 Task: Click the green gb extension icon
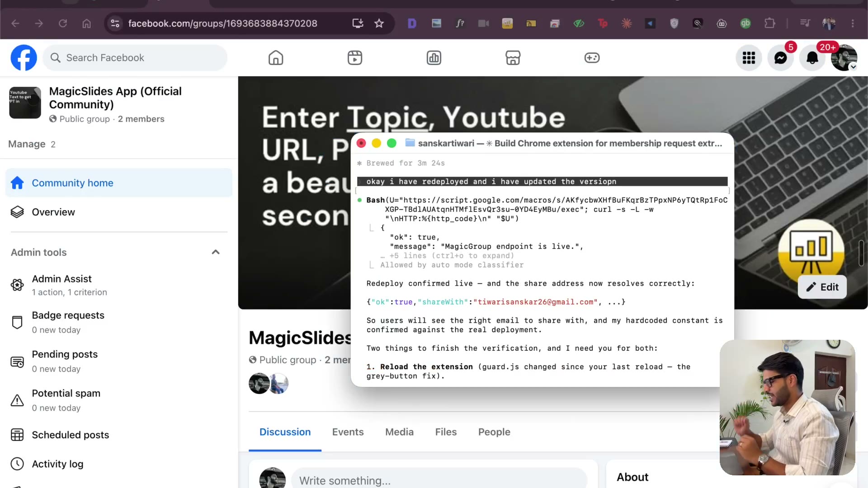(x=745, y=23)
